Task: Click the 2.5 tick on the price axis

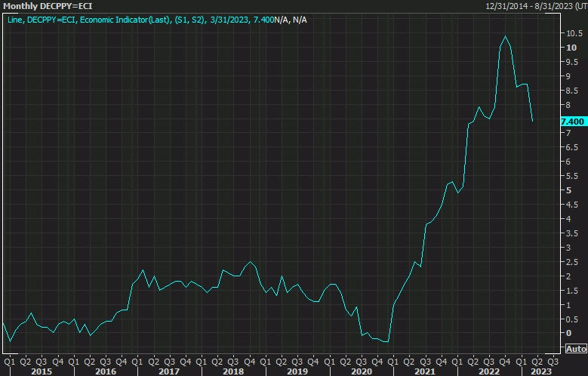Action: 573,261
